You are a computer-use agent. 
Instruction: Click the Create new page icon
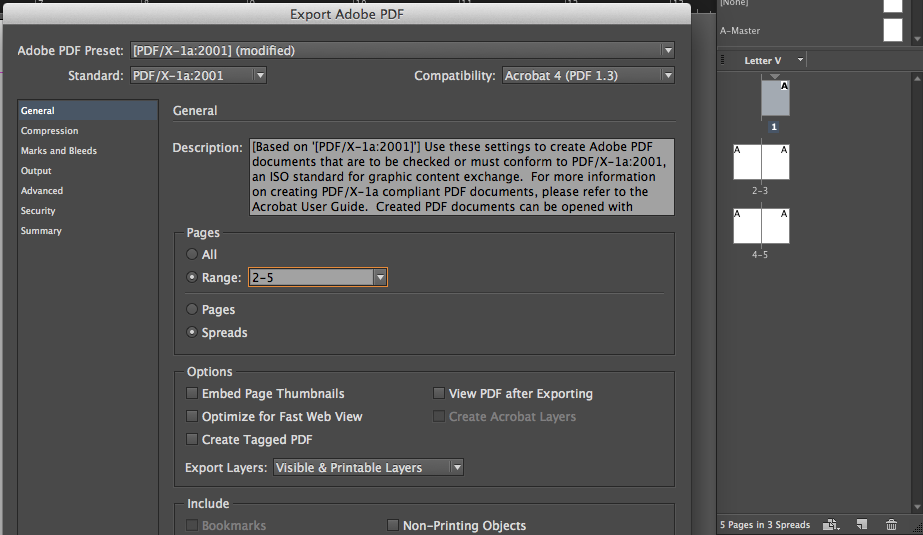tap(862, 524)
